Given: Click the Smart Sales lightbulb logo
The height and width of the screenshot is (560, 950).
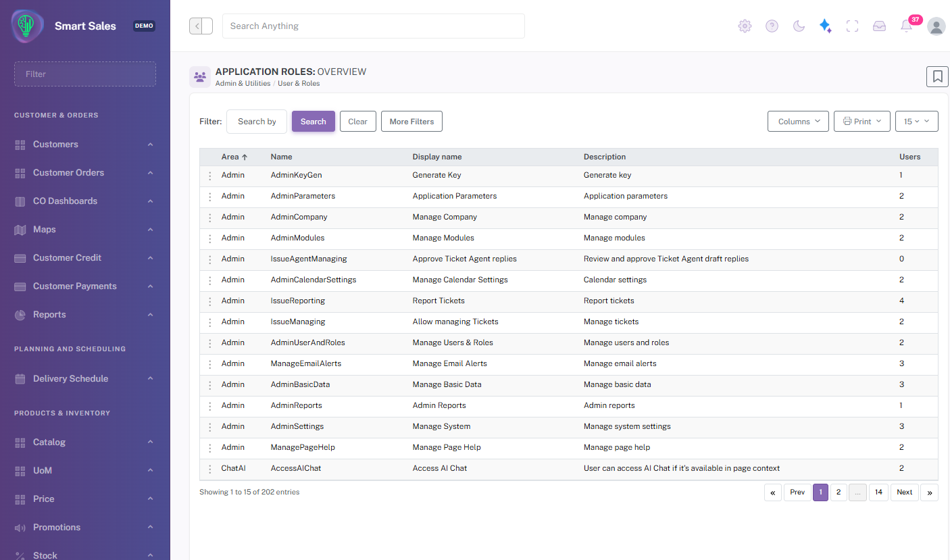Looking at the screenshot, I should (x=28, y=26).
